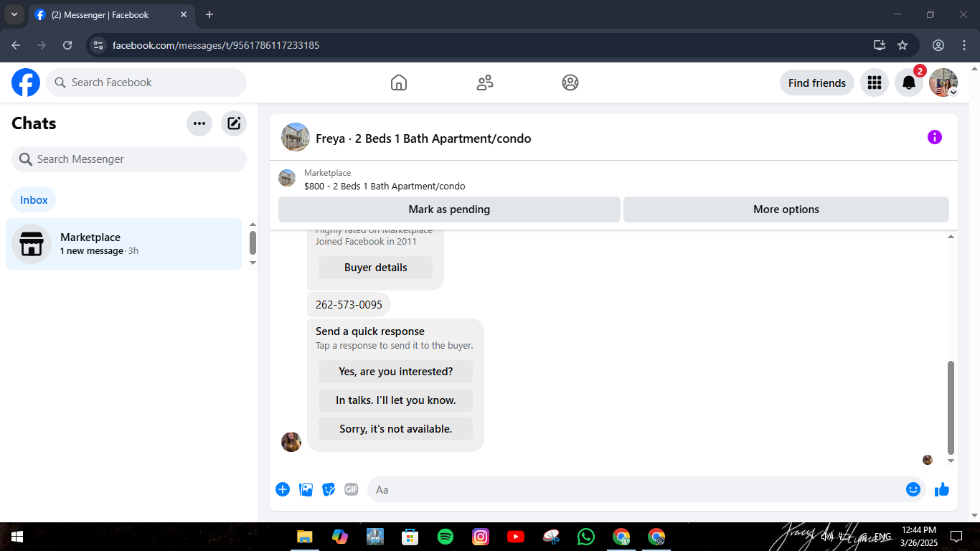
Task: Select the Inbox tab
Action: click(34, 200)
